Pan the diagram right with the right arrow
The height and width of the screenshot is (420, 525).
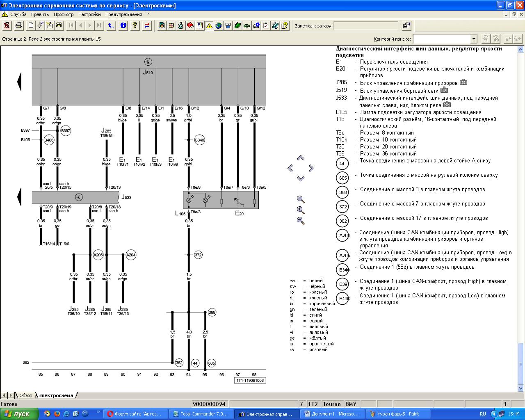[311, 168]
